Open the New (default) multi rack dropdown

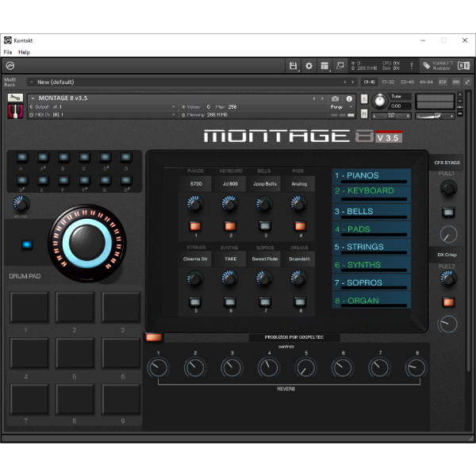(x=31, y=82)
